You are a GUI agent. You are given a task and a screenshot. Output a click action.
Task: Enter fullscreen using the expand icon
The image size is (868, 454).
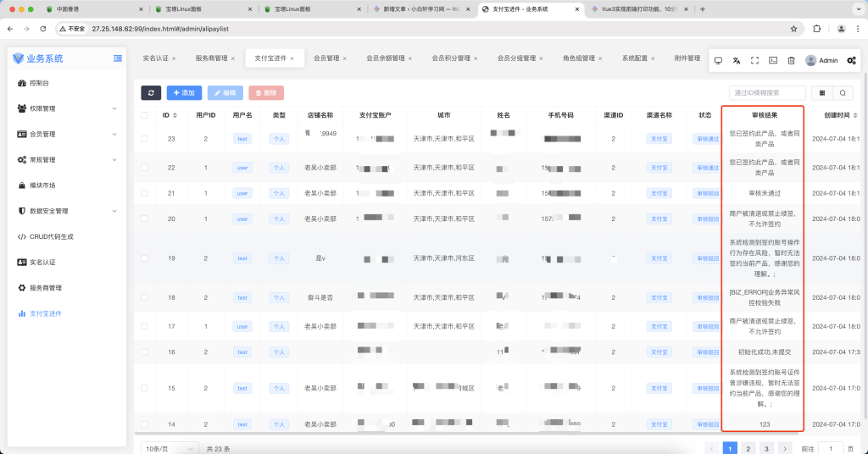754,61
